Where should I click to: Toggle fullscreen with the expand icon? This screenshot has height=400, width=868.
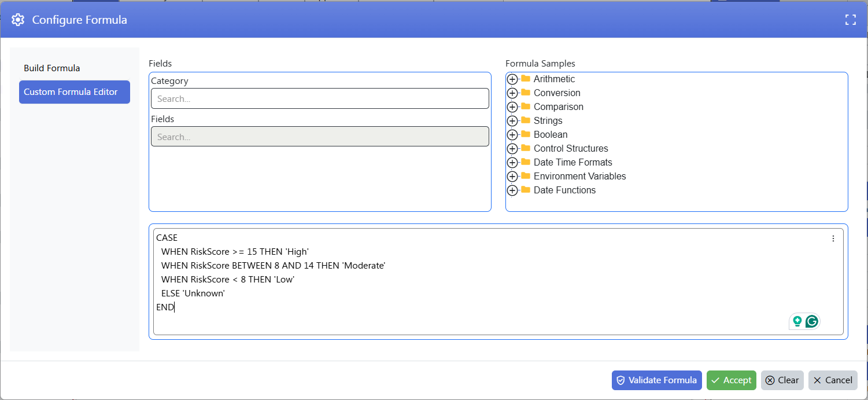coord(850,20)
